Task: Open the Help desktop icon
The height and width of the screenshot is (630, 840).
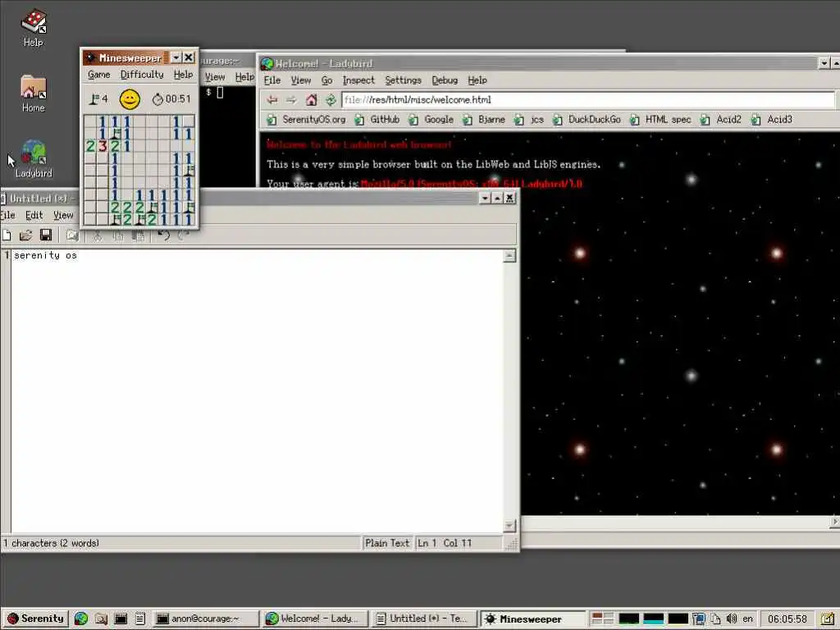Action: click(33, 28)
